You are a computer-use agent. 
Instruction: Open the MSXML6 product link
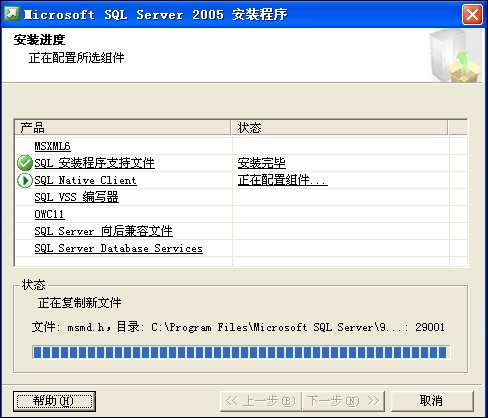[52, 146]
